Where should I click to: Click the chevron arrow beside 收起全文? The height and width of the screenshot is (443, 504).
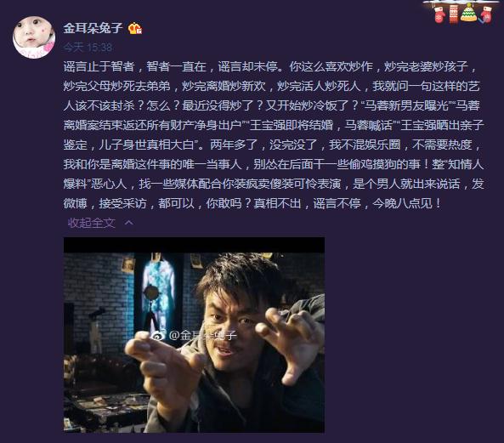click(x=128, y=222)
